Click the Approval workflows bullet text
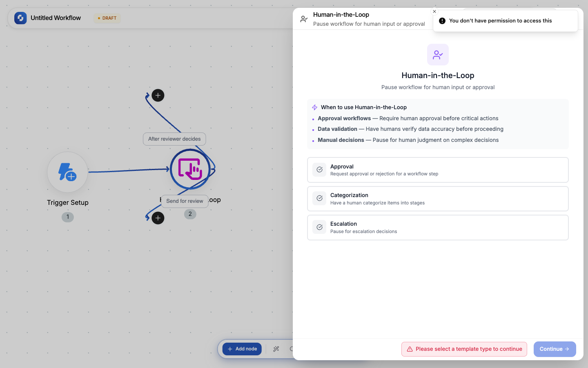Image resolution: width=588 pixels, height=368 pixels. point(408,118)
